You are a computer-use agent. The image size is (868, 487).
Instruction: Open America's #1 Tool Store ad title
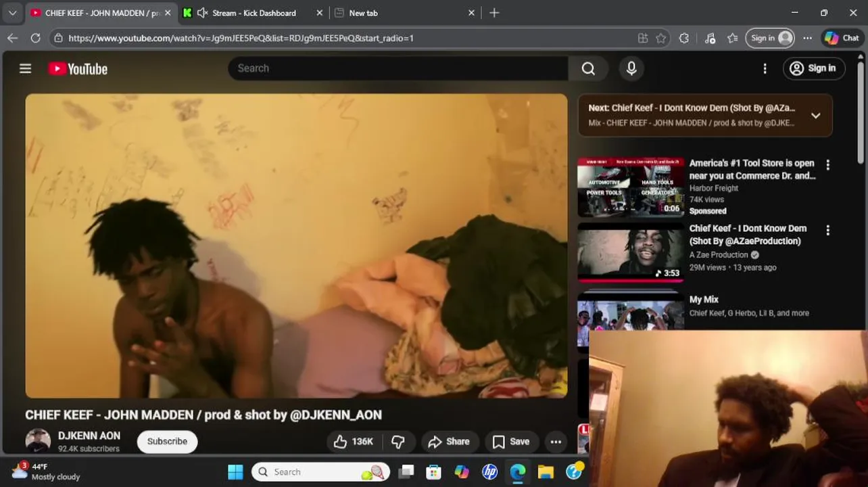pyautogui.click(x=752, y=169)
